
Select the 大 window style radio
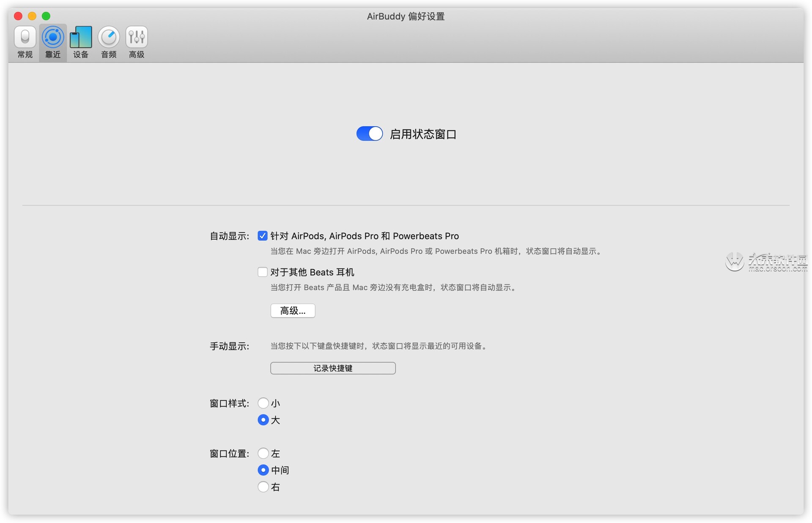pos(263,420)
